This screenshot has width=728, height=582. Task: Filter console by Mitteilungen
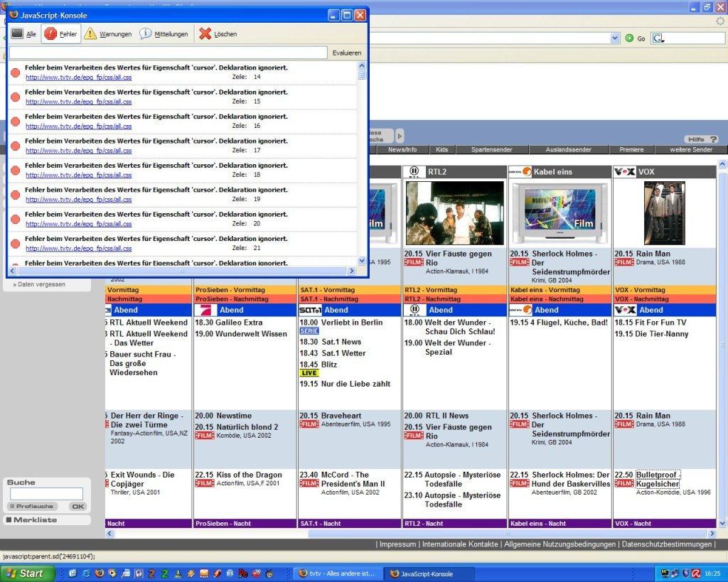pyautogui.click(x=164, y=34)
